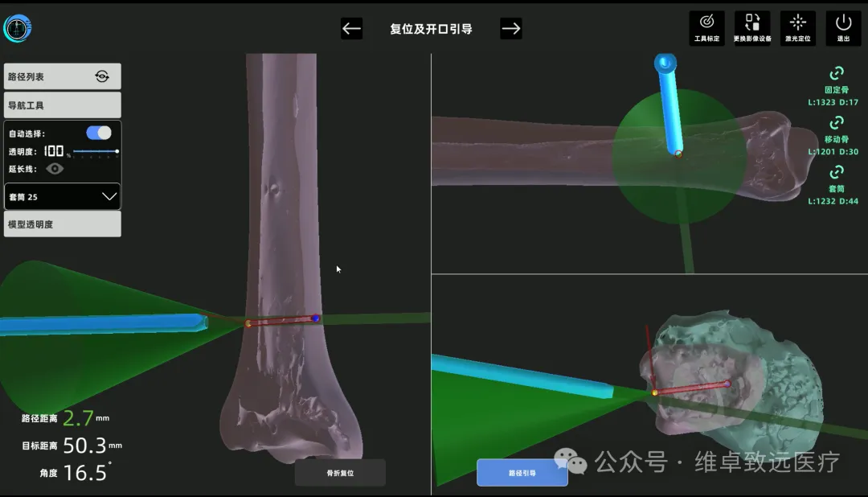Click the L:1201 D:30 status text
Image resolution: width=868 pixels, height=497 pixels.
click(833, 151)
